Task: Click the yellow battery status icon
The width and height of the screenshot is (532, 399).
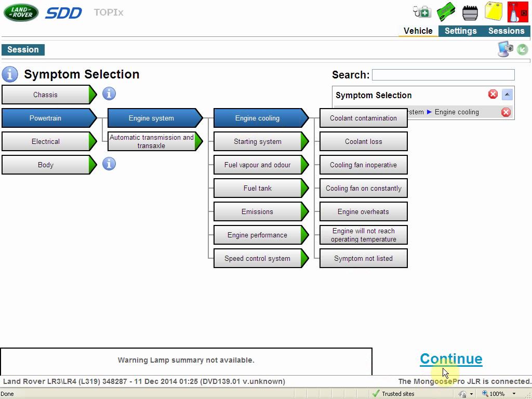Action: click(494, 11)
